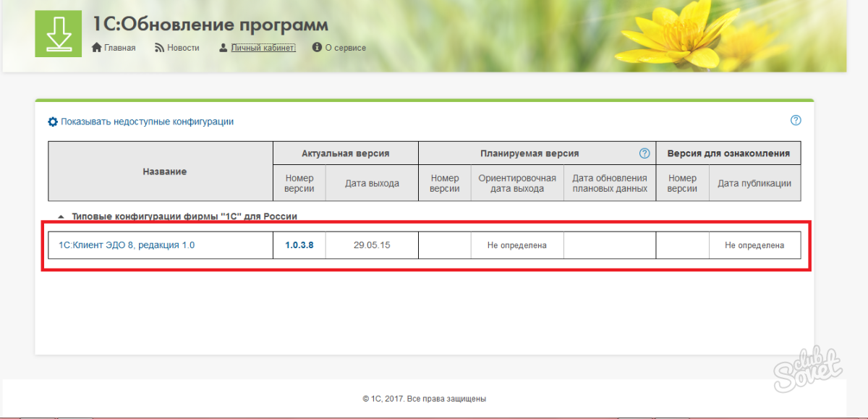Click the Дата выхода column header

[372, 184]
